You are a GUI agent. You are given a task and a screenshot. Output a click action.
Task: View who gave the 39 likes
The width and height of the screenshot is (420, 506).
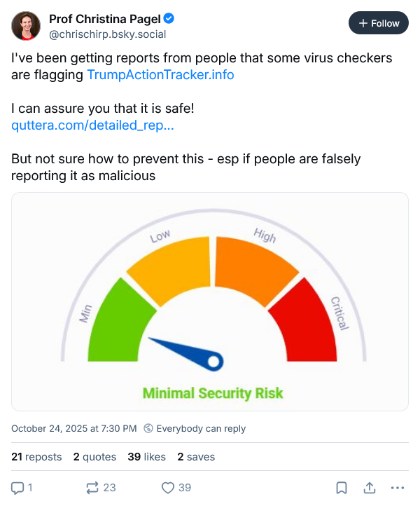pyautogui.click(x=146, y=456)
